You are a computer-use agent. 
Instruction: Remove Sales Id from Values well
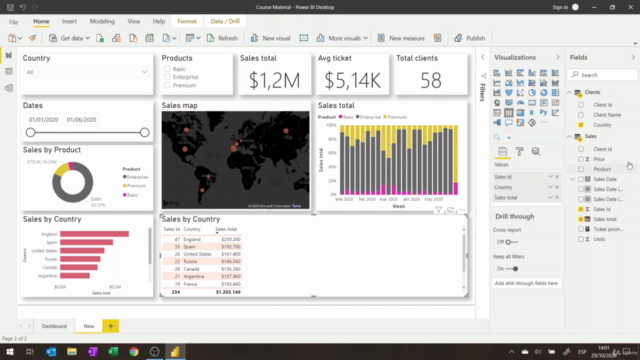[557, 177]
